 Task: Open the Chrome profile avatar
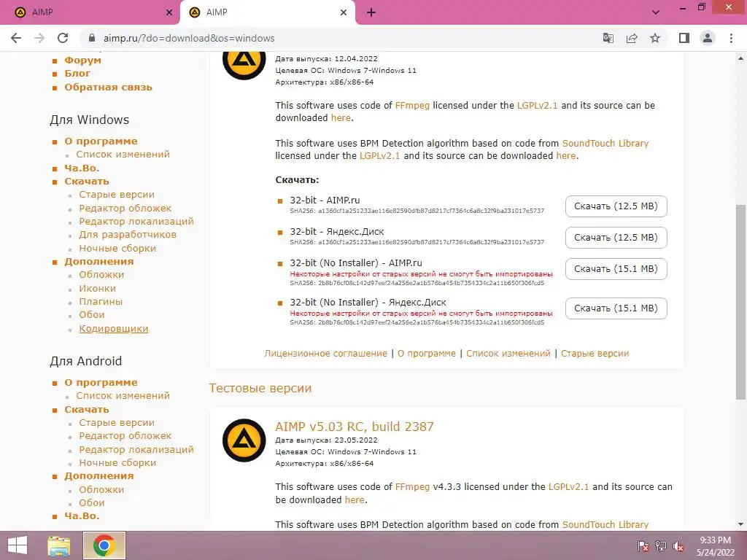tap(708, 38)
